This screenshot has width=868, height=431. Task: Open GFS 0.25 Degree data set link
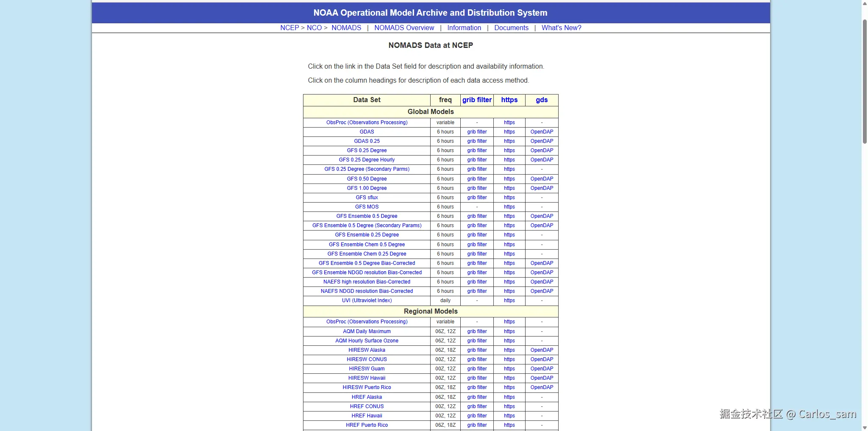[x=367, y=150]
